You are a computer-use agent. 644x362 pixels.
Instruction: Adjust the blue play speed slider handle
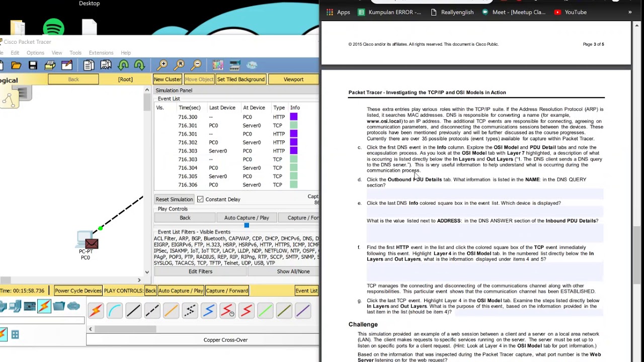coord(247,225)
